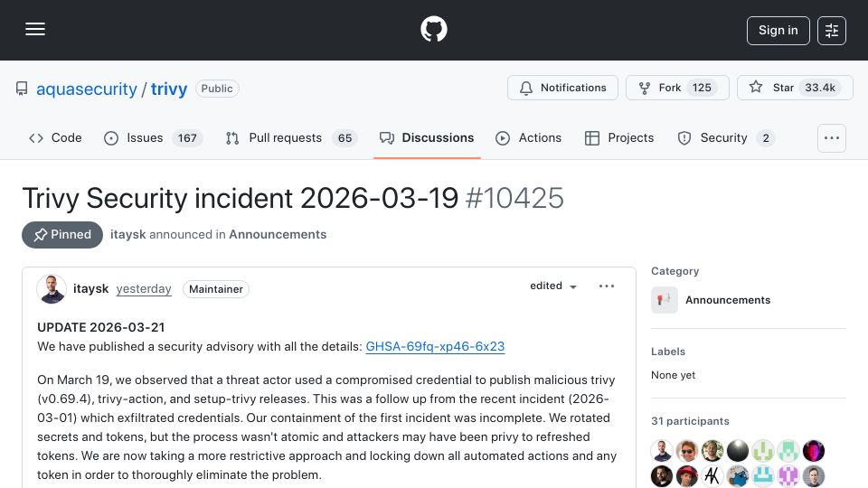The width and height of the screenshot is (868, 488).
Task: Click 'None yet' under Labels
Action: pos(673,375)
